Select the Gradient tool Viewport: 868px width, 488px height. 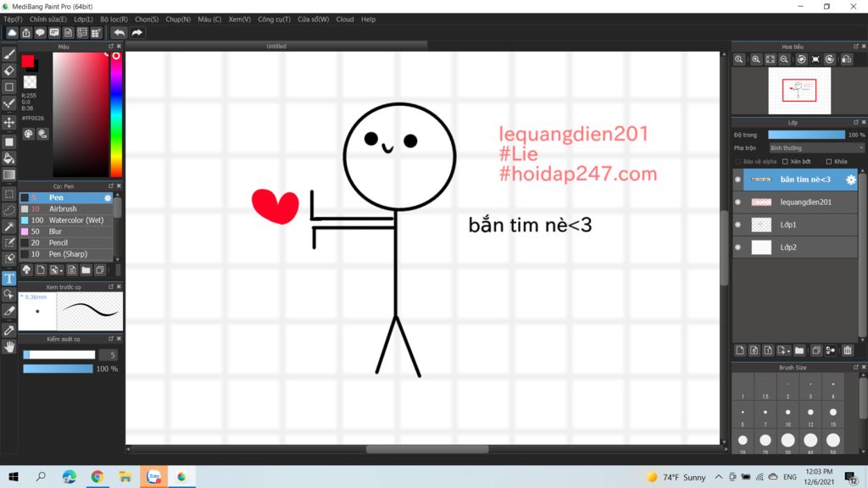click(8, 175)
